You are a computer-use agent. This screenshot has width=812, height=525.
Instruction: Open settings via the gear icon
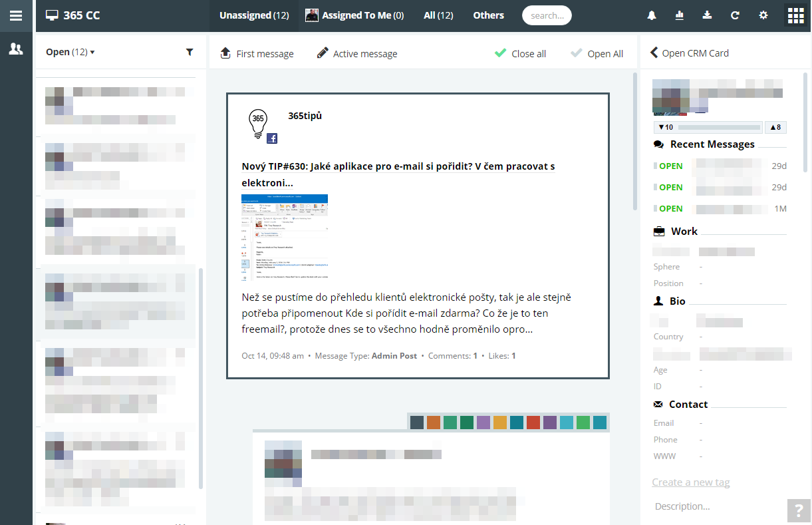click(763, 15)
